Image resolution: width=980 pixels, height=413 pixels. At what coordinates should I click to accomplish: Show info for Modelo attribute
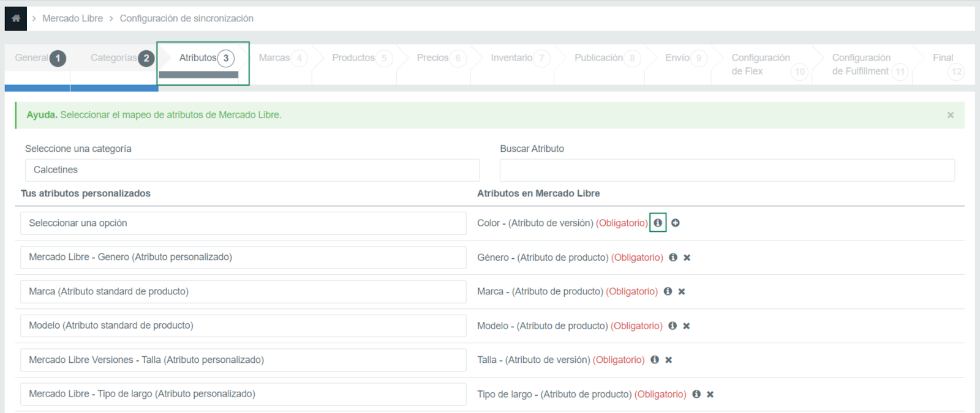coord(673,326)
